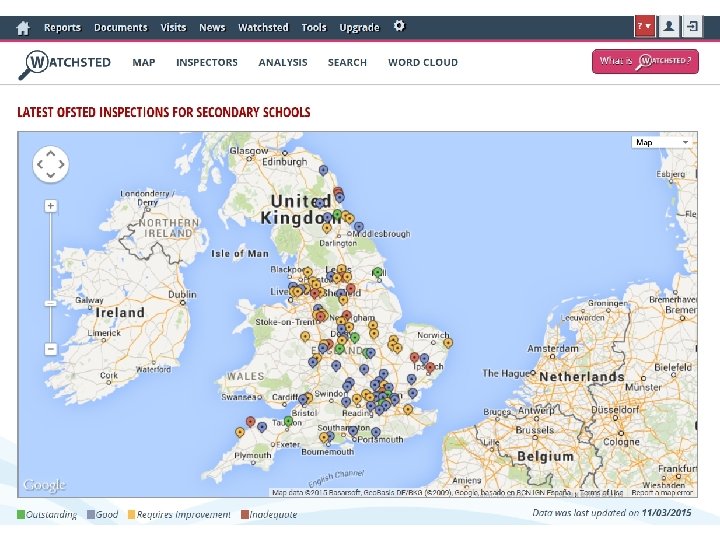The image size is (720, 540).
Task: Click the Watchsted magnifier logo
Action: (x=65, y=64)
